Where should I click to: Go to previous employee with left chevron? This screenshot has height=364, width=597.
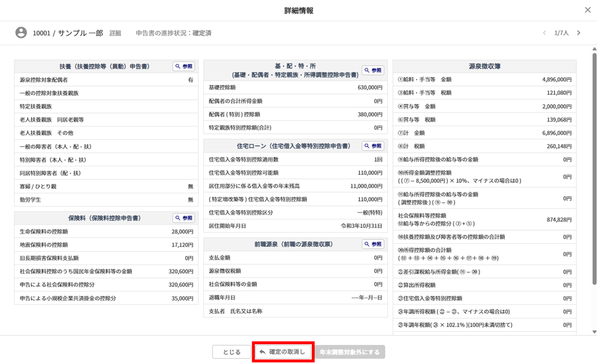(x=544, y=33)
